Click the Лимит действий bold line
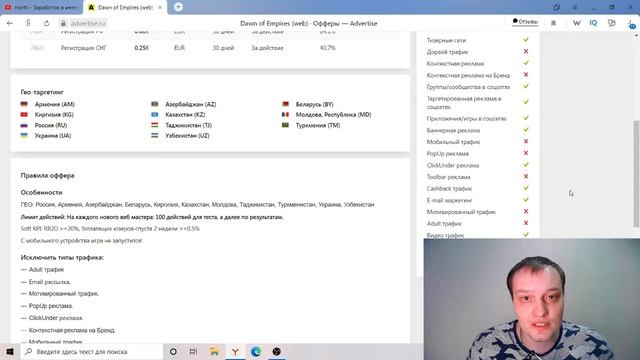The width and height of the screenshot is (640, 360). point(152,217)
